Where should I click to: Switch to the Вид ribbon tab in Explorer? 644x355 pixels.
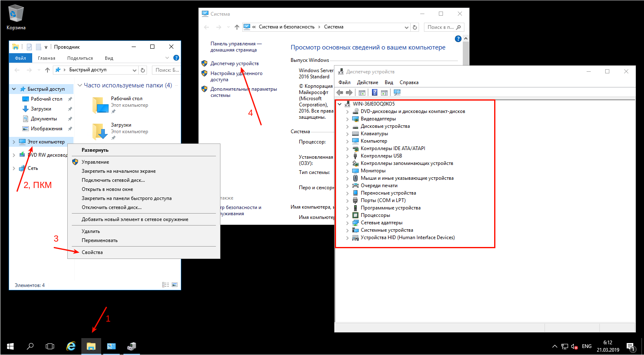109,58
